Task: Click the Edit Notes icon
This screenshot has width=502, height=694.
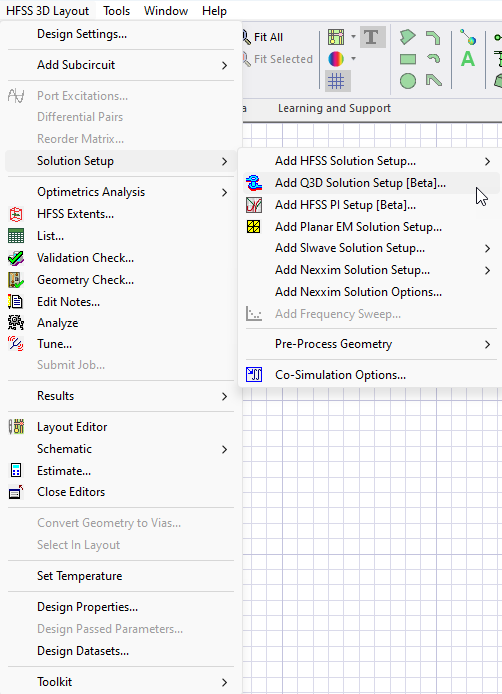Action: (x=16, y=302)
